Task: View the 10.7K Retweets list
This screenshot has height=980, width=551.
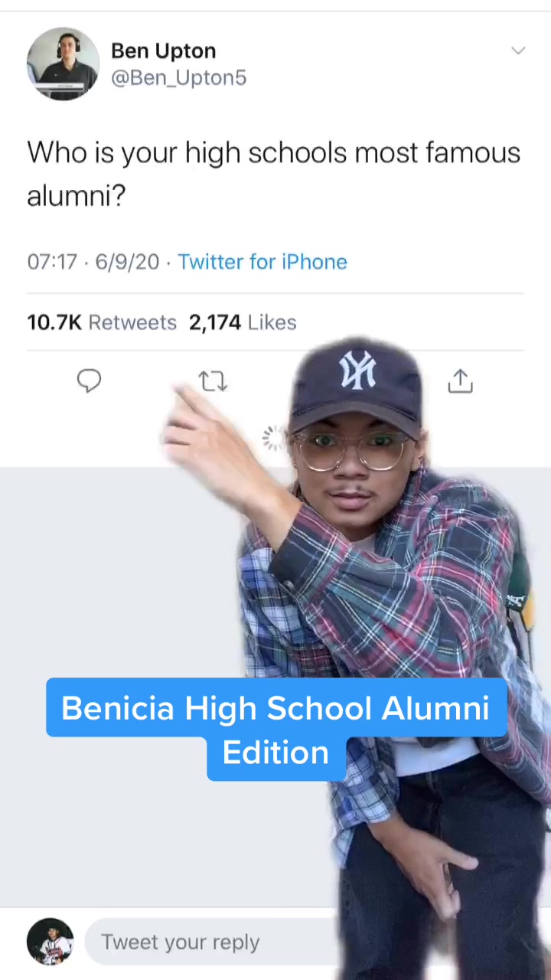Action: coord(101,322)
